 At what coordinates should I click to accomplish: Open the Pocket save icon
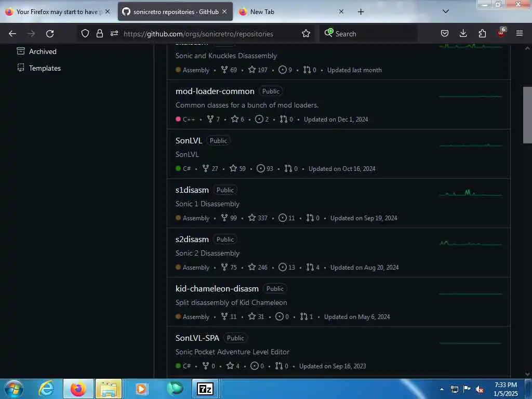pyautogui.click(x=445, y=33)
